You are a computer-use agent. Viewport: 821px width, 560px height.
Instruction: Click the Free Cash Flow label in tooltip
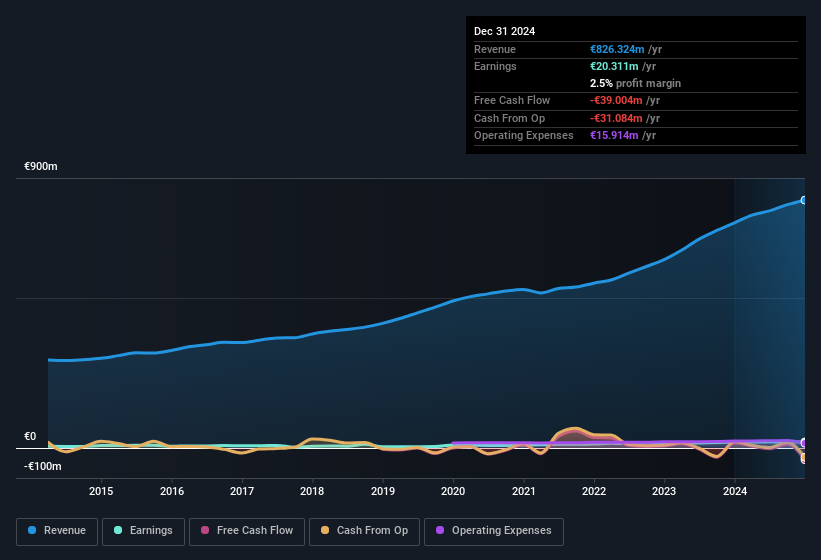[x=512, y=100]
